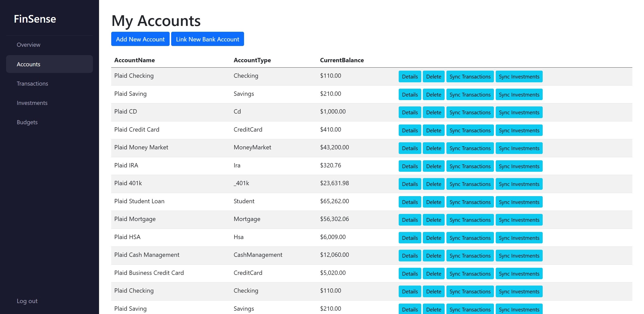Sync Transactions for Plaid Money Market
Viewport: 644px width, 314px height.
(x=470, y=148)
